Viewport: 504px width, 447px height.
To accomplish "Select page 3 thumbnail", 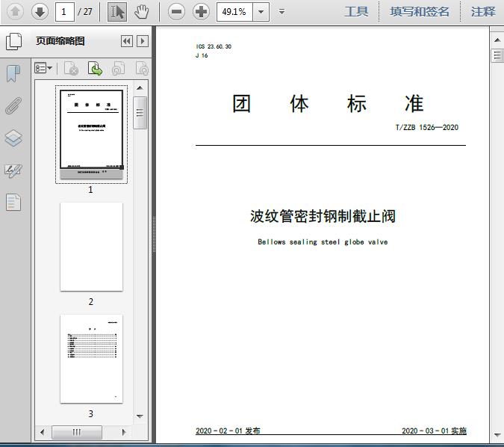I will tap(91, 359).
